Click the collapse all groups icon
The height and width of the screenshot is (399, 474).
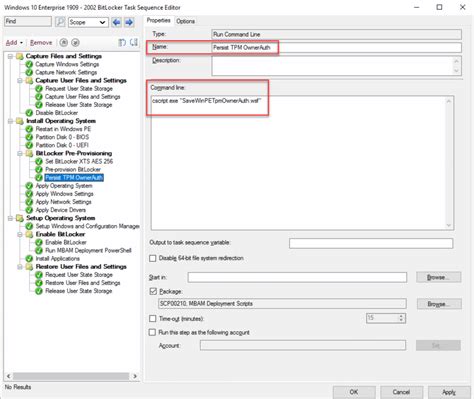click(134, 42)
